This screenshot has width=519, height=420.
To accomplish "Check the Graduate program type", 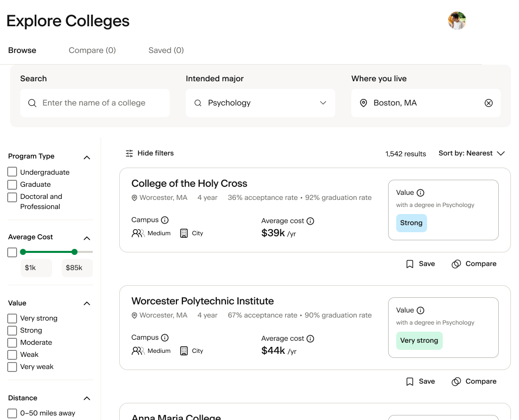I will point(12,185).
